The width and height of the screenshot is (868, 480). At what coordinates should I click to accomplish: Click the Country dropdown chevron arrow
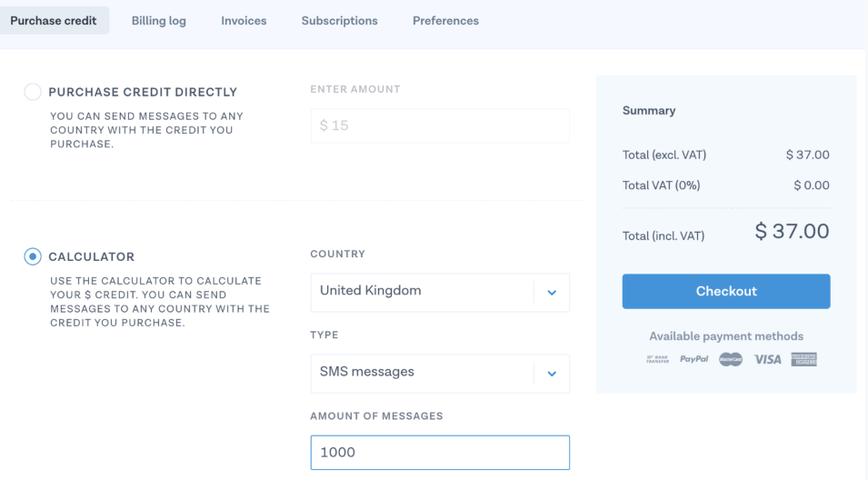pyautogui.click(x=552, y=293)
